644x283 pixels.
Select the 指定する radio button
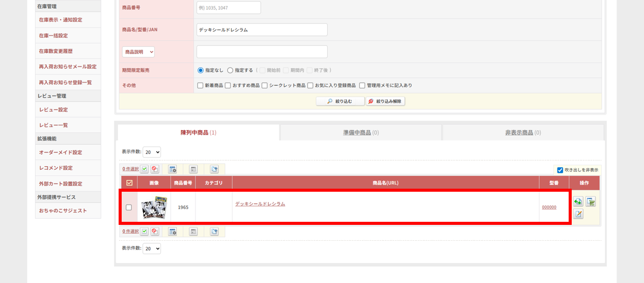tap(230, 70)
